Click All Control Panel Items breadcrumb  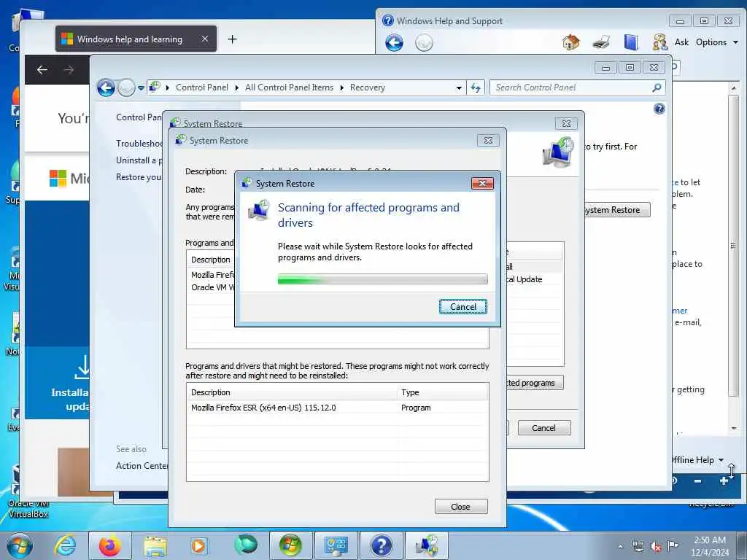coord(289,87)
